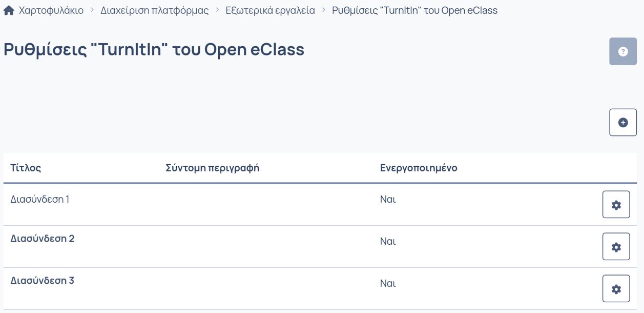Click the Ναι status of Διασύνδεση 1
The image size is (644, 313).
(x=388, y=199)
